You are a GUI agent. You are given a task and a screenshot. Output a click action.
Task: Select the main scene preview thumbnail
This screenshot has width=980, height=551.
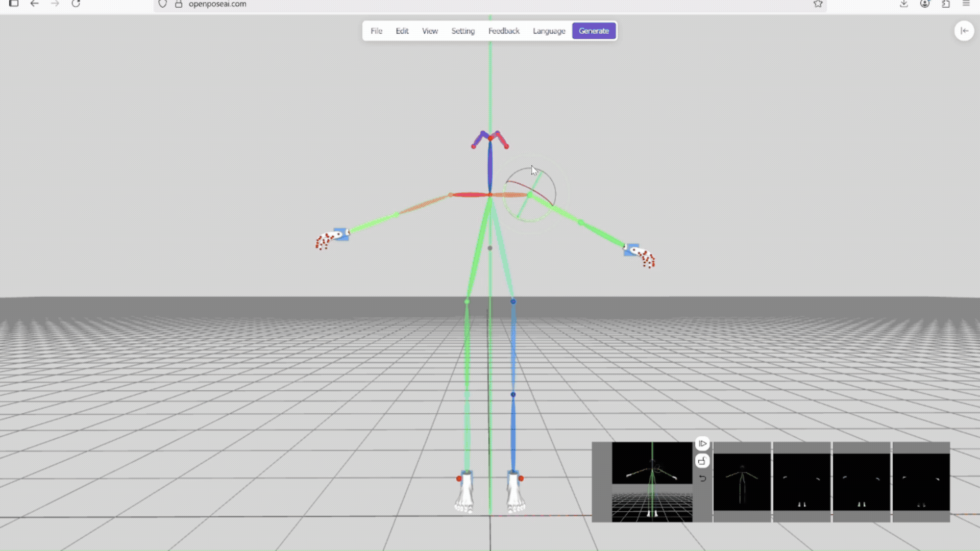click(652, 482)
